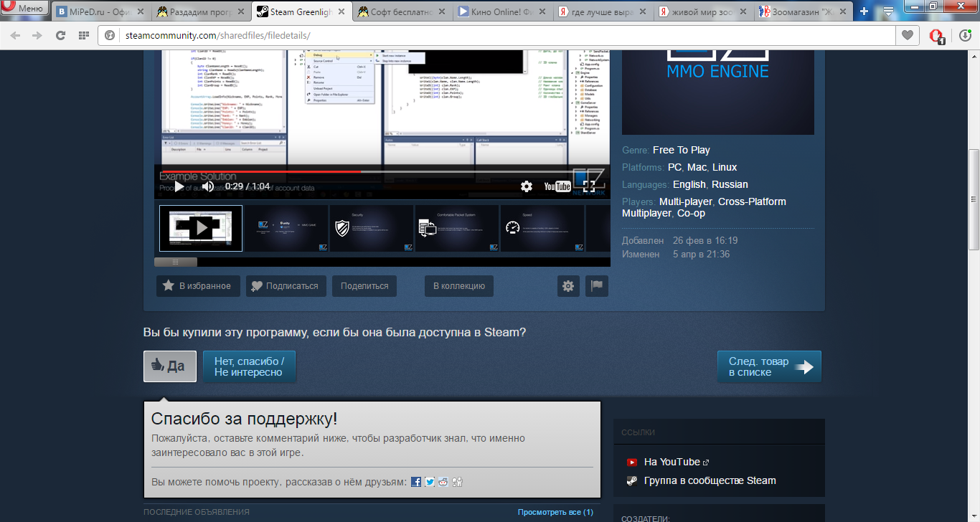Open the gear options button below the video
980x522 pixels.
568,286
